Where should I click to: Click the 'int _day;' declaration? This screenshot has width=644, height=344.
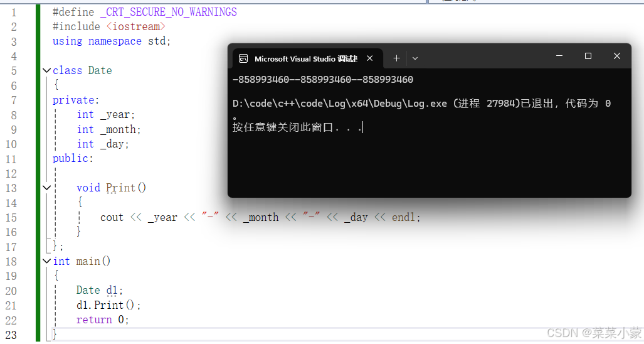103,144
